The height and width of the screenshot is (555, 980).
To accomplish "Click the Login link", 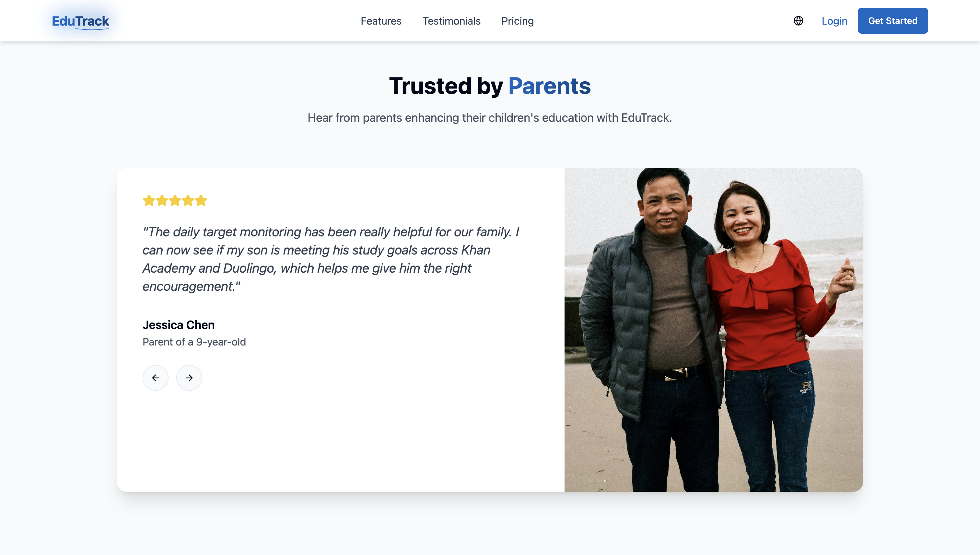I will (834, 21).
